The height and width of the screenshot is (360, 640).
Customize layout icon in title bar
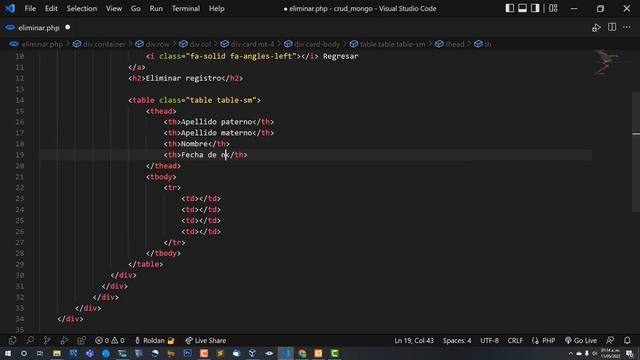click(553, 8)
